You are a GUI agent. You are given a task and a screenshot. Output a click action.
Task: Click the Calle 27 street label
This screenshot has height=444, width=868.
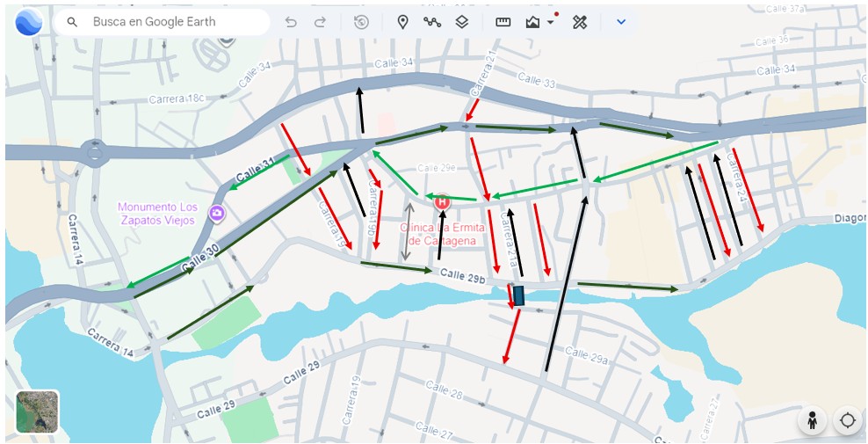click(x=433, y=430)
